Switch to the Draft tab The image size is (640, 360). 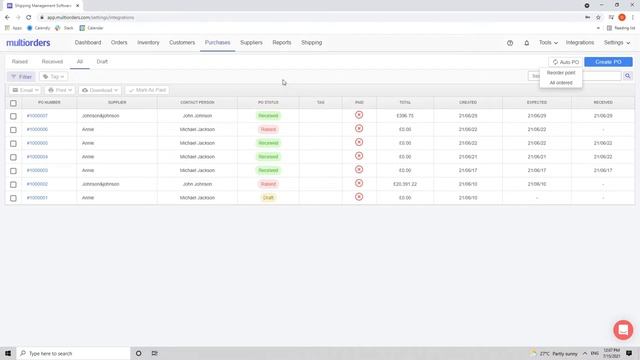(x=102, y=62)
